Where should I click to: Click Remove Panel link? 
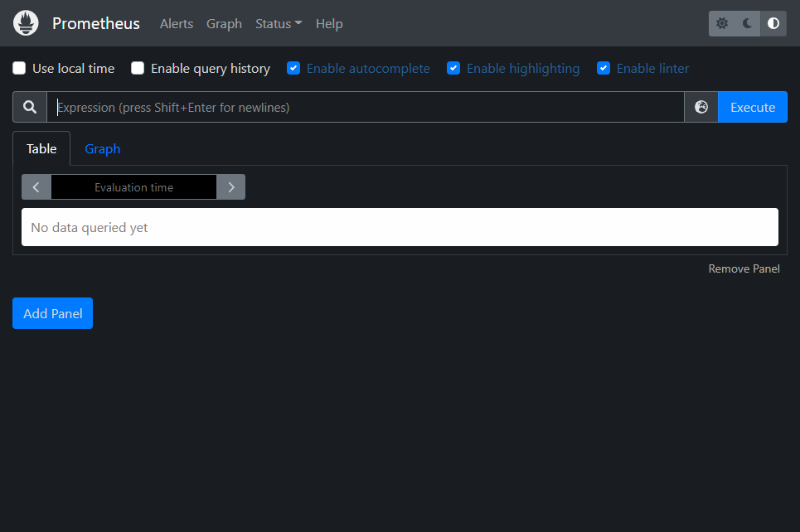(x=744, y=268)
